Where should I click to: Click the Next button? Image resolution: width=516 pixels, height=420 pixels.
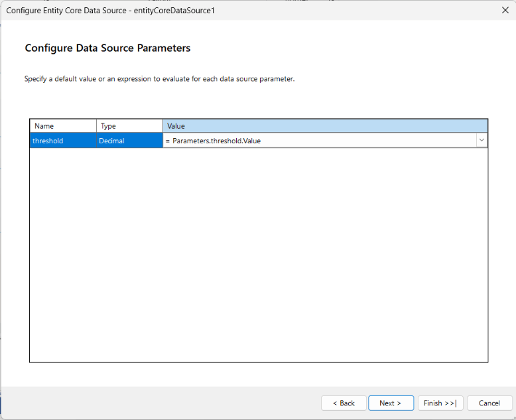pyautogui.click(x=391, y=403)
